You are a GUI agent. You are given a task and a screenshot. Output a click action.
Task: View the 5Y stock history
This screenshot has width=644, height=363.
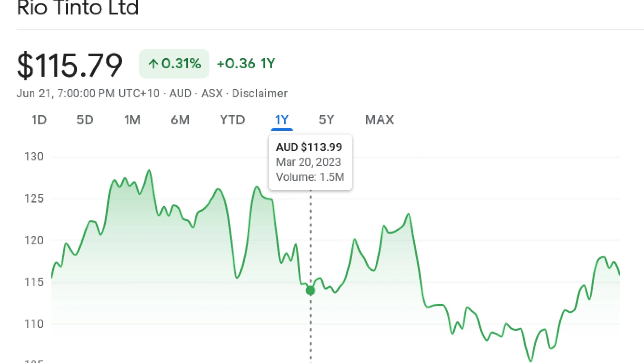coord(326,120)
